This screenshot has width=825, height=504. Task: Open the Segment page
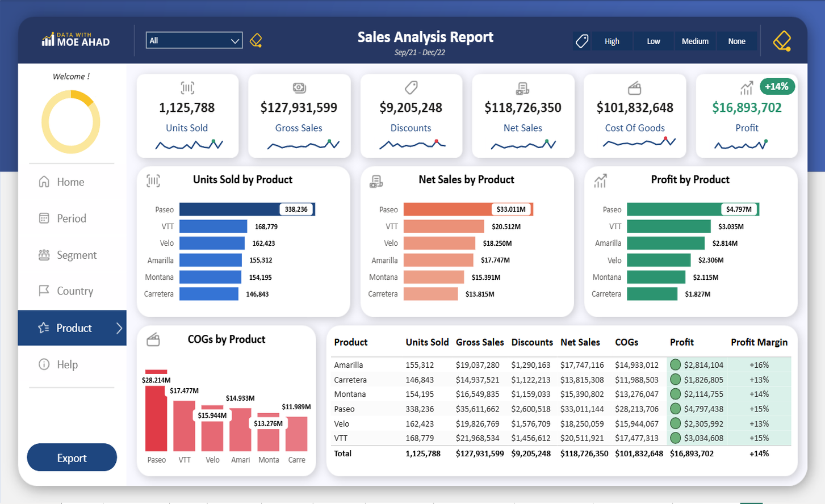coord(77,255)
